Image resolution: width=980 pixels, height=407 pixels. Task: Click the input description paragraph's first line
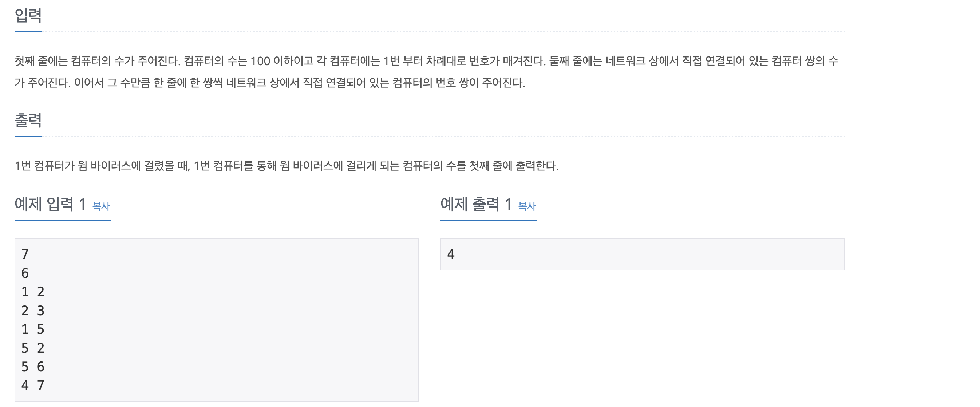coord(426,61)
